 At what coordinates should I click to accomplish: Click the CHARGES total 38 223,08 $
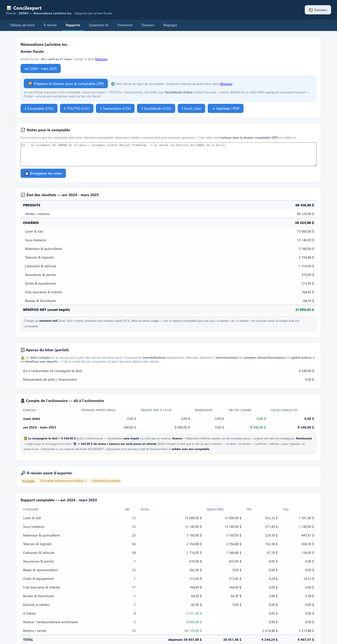pos(304,223)
